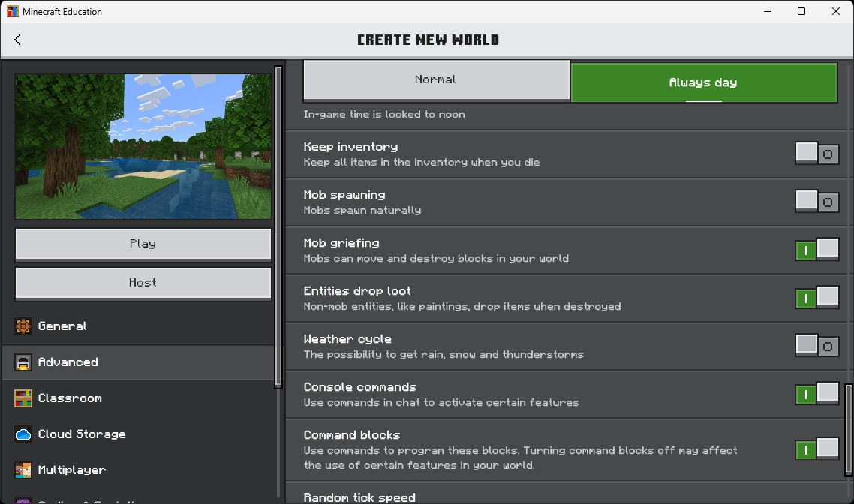854x504 pixels.
Task: Disable Mob griefing switch
Action: [x=817, y=250]
